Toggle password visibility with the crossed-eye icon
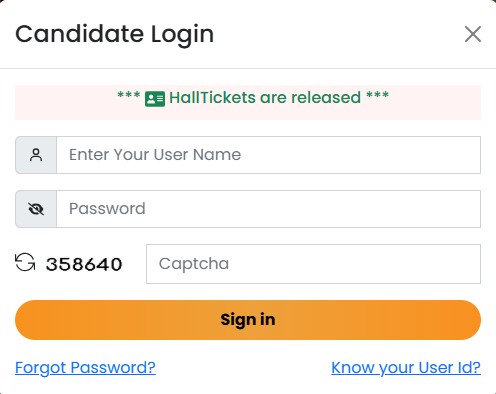The height and width of the screenshot is (394, 496). tap(36, 209)
